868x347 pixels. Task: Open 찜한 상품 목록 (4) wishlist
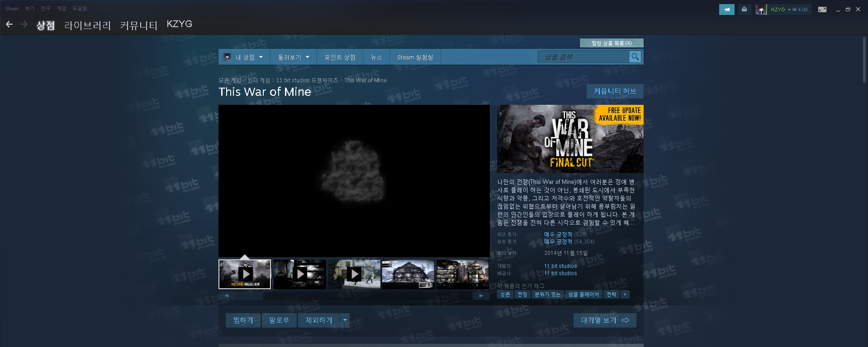(x=612, y=43)
